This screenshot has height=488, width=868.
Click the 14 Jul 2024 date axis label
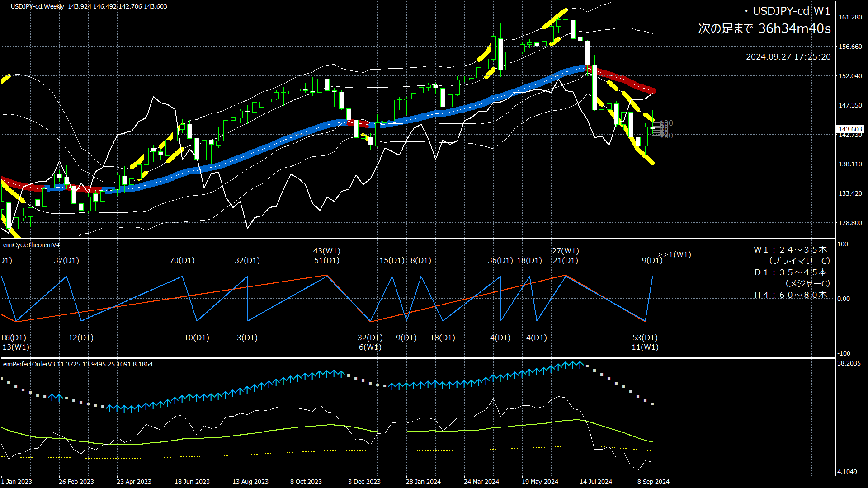coord(596,482)
